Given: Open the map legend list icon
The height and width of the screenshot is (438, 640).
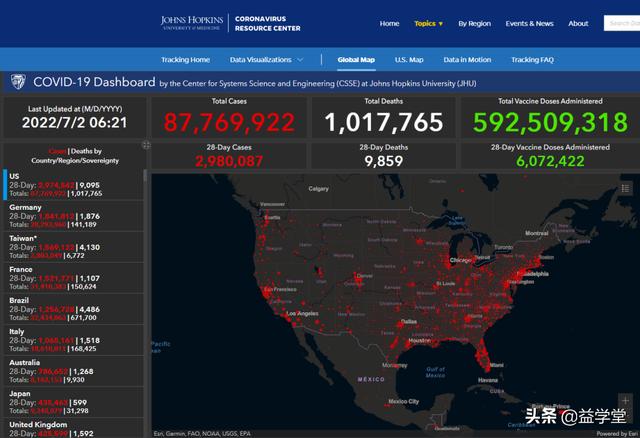Looking at the screenshot, I should click(x=625, y=188).
